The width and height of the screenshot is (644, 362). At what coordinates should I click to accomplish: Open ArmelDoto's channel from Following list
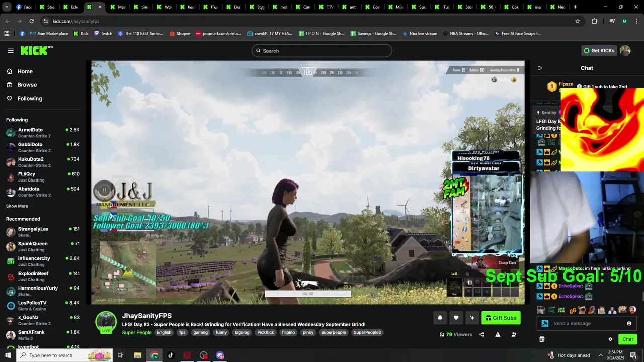pyautogui.click(x=43, y=133)
